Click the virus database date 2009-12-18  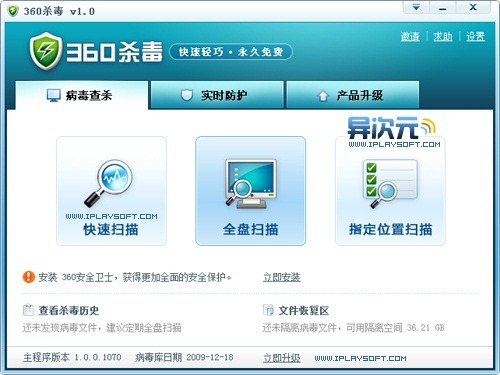point(210,358)
